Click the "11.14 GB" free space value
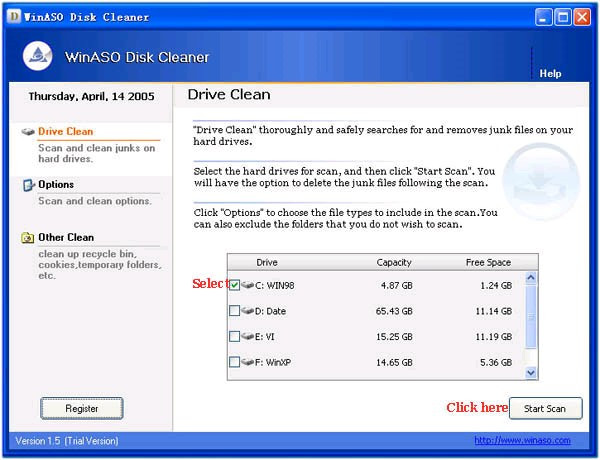 (x=494, y=311)
